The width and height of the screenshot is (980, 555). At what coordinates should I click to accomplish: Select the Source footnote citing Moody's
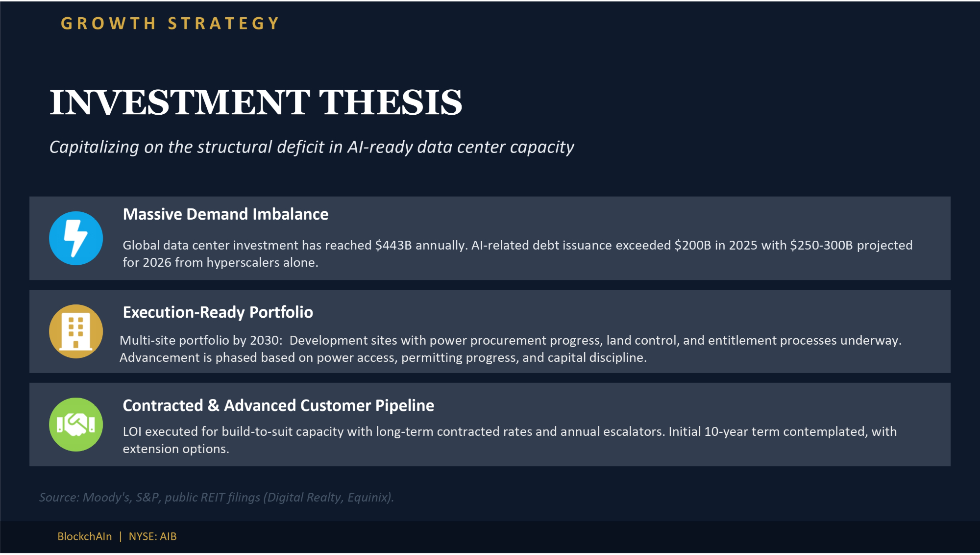click(217, 497)
